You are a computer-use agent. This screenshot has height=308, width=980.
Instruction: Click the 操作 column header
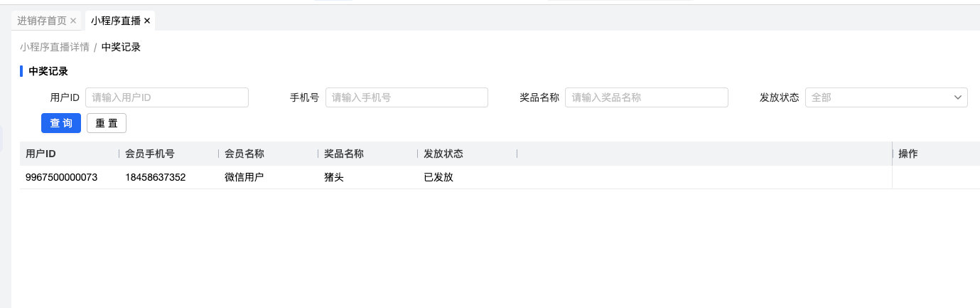908,154
